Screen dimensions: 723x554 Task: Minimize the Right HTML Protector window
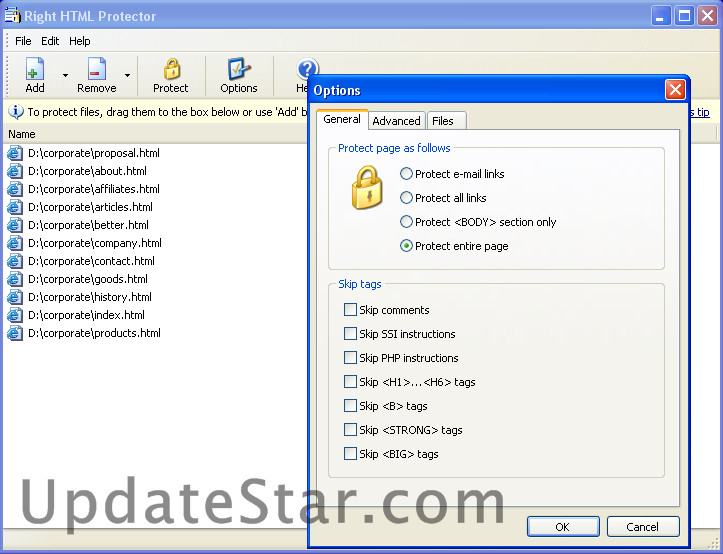(660, 16)
